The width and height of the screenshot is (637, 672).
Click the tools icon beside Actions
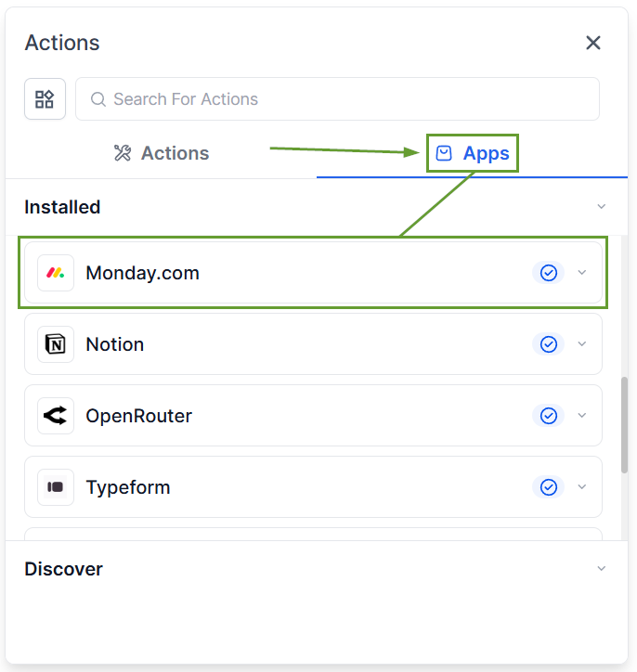[x=123, y=153]
